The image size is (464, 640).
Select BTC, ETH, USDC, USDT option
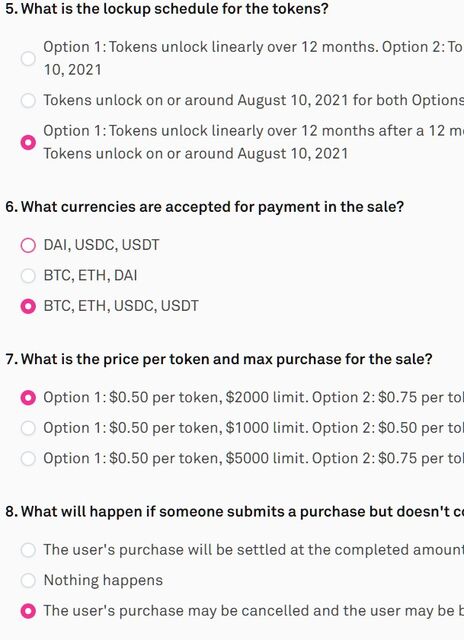pos(28,306)
